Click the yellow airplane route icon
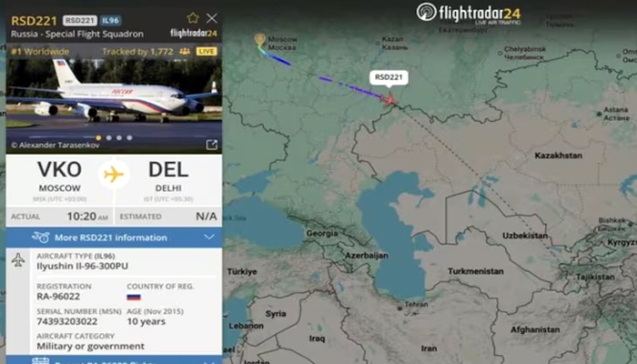 pos(114,175)
